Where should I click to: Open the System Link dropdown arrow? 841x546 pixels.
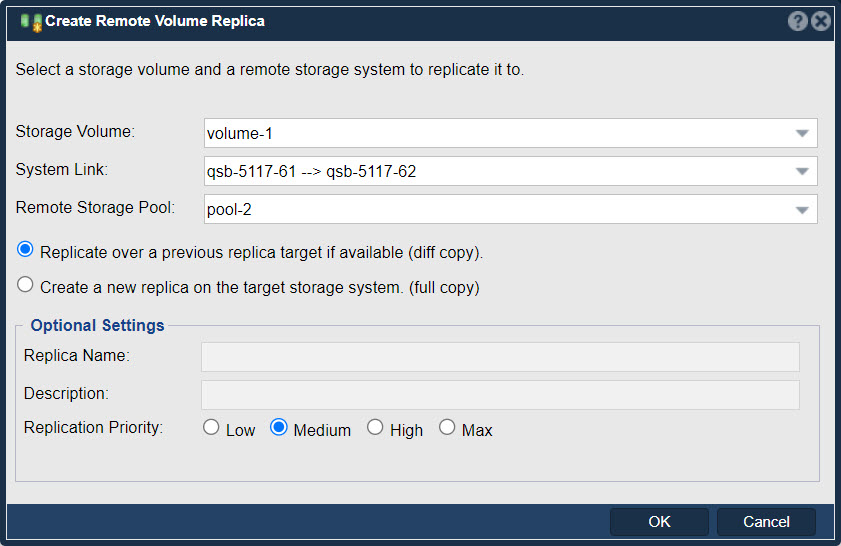point(802,172)
